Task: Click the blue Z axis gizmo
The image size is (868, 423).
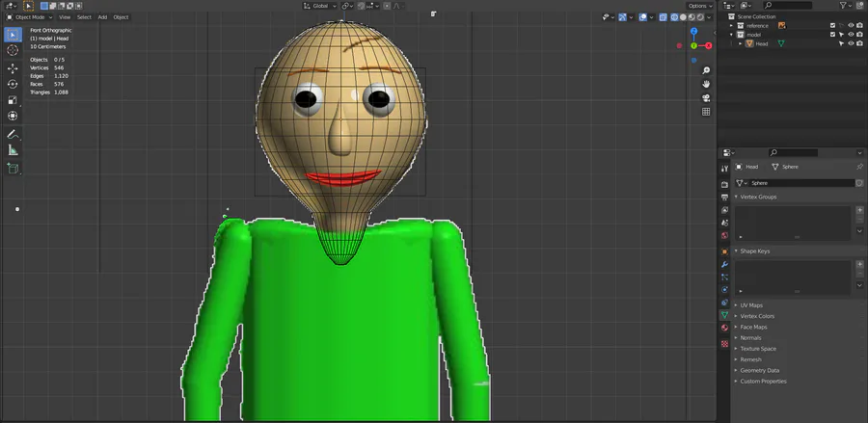Action: (693, 31)
